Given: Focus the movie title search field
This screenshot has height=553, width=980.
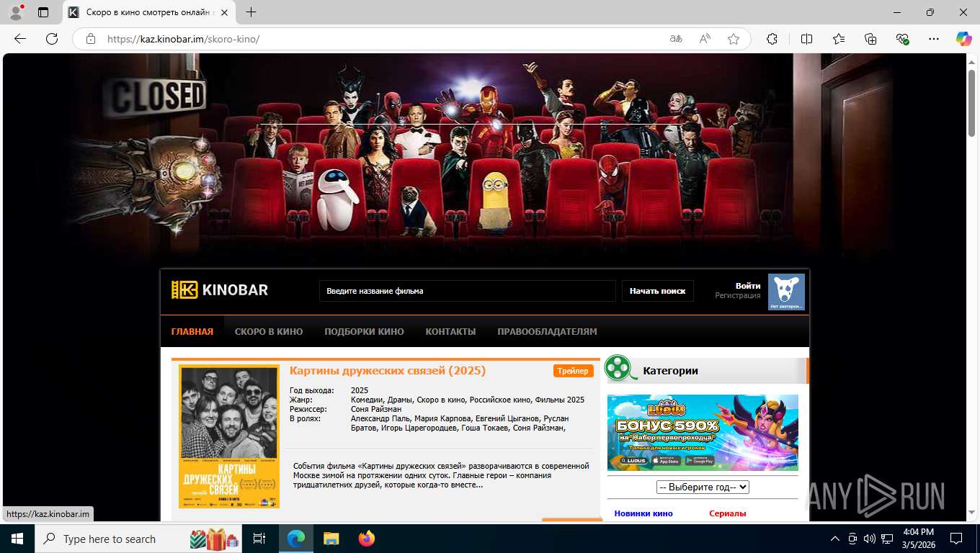Looking at the screenshot, I should (467, 291).
